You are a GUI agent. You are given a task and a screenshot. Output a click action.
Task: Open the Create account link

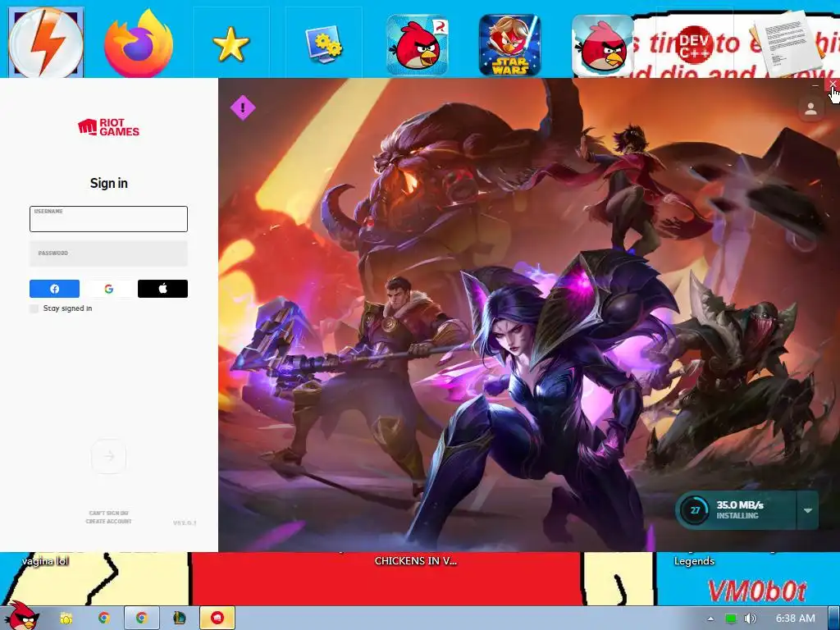[109, 521]
